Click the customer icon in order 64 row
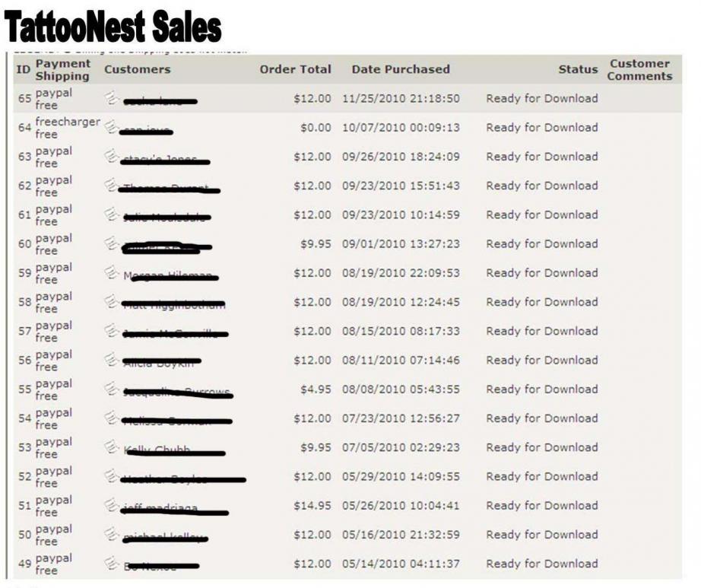Viewport: 701px width, 588px height. 112,126
